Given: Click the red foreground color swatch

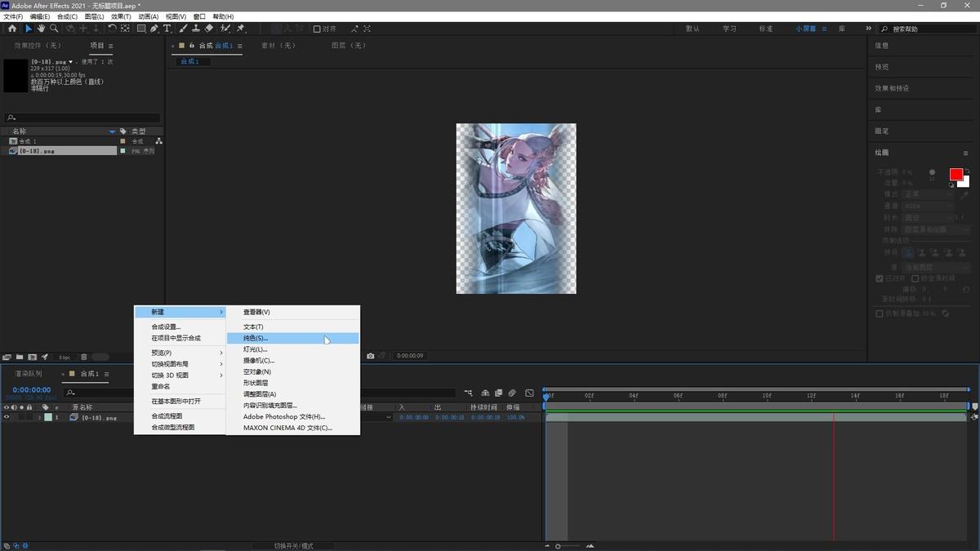Looking at the screenshot, I should 955,175.
